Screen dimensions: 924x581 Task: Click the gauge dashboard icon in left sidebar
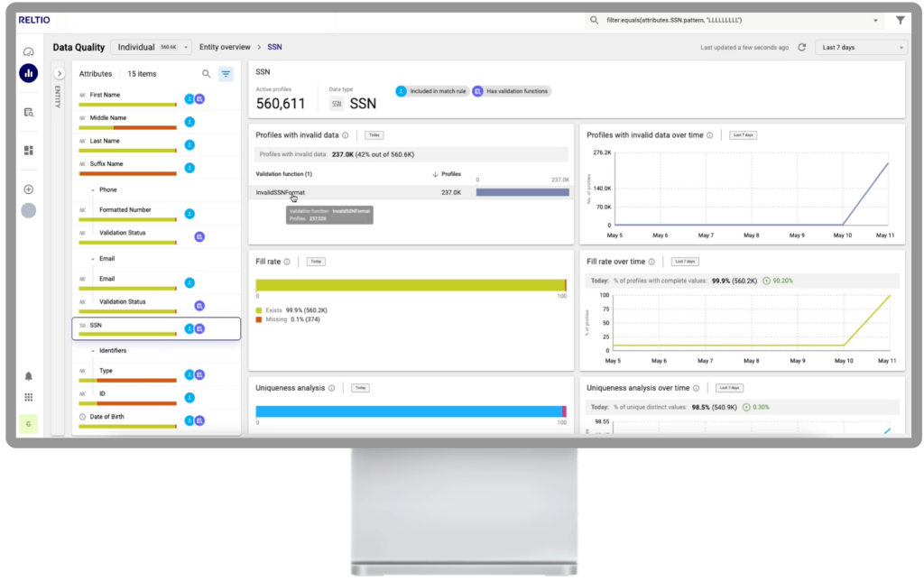coord(28,51)
